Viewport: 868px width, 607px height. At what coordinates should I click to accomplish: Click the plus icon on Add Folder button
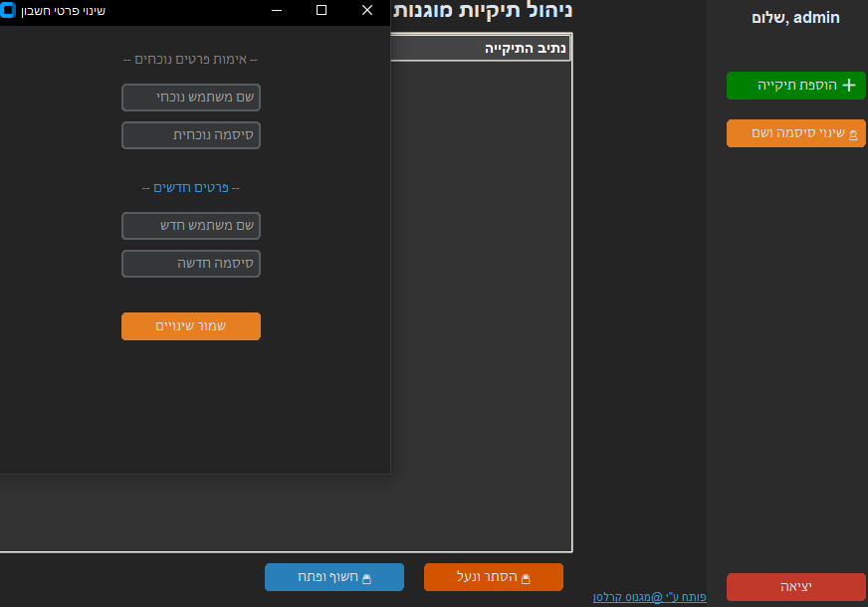tap(849, 86)
